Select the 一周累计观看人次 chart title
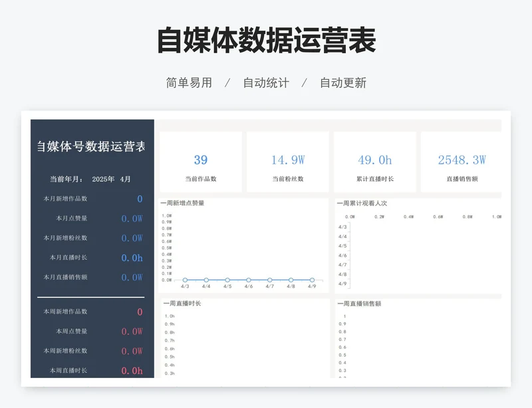This screenshot has height=408, width=532. coord(362,203)
